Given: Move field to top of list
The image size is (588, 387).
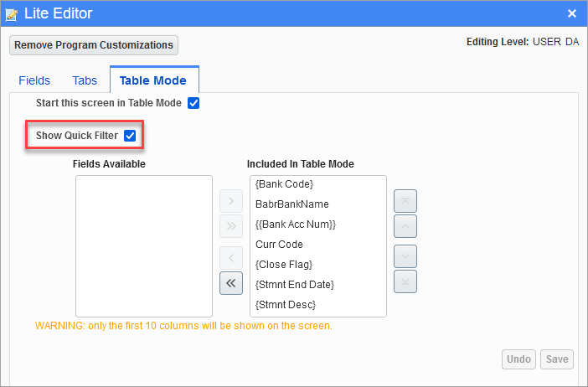Looking at the screenshot, I should click(405, 201).
